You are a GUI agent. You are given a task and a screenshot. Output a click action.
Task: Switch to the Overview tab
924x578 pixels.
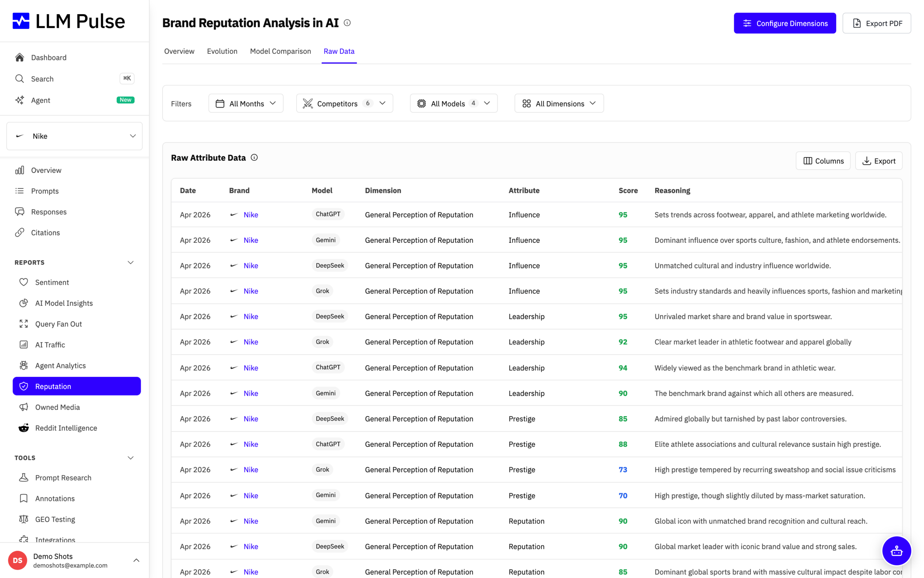coord(179,51)
